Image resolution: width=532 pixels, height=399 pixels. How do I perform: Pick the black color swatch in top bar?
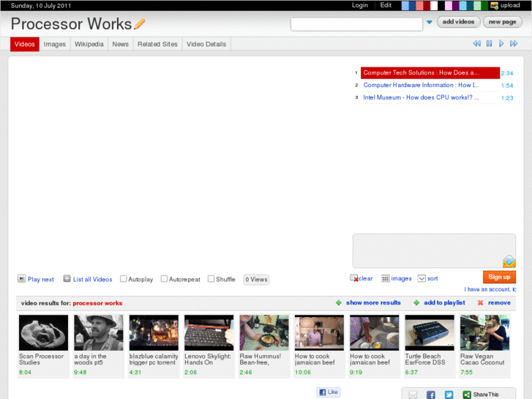(x=442, y=5)
